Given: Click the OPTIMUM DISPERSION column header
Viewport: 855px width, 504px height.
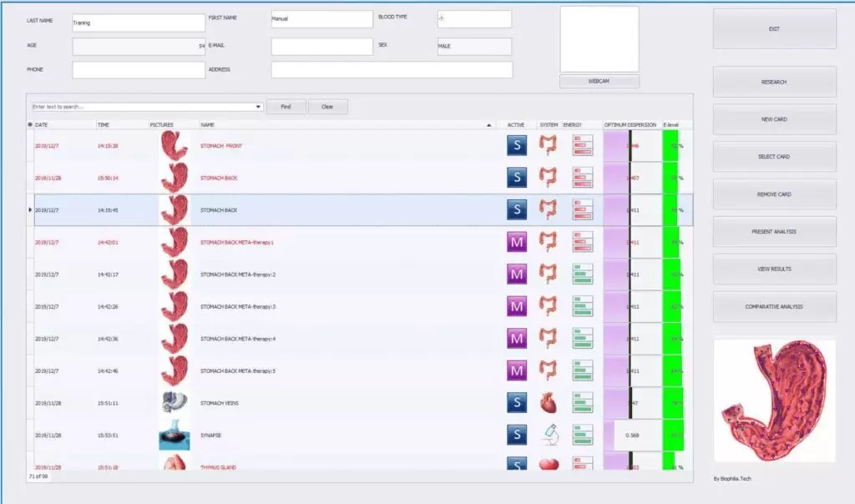Looking at the screenshot, I should (630, 125).
